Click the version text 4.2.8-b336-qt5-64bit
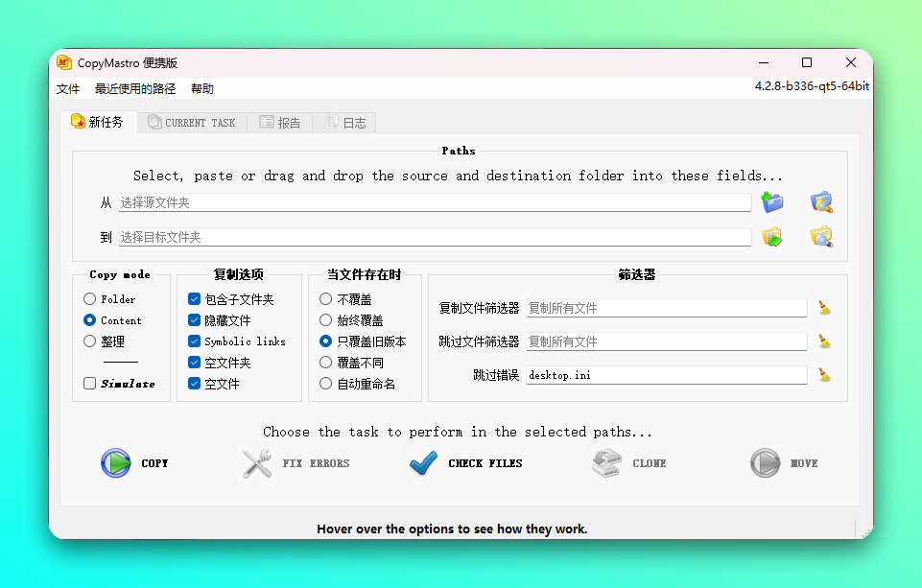922x588 pixels. [812, 85]
